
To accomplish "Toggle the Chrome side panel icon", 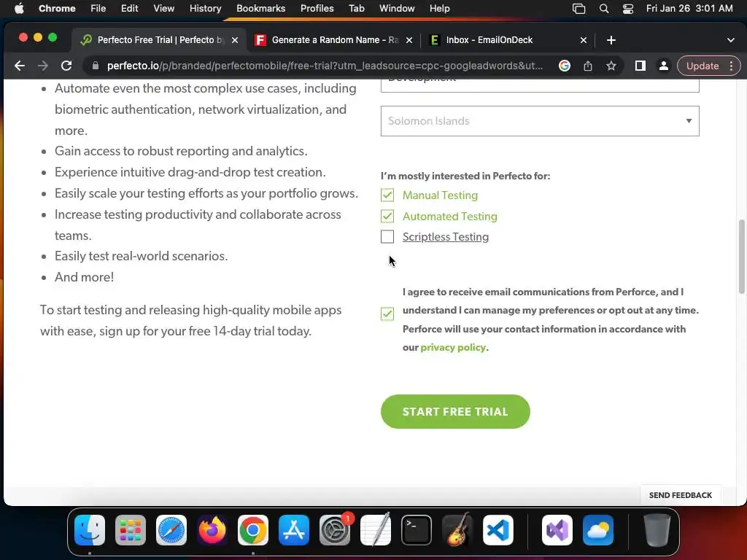I will click(640, 66).
